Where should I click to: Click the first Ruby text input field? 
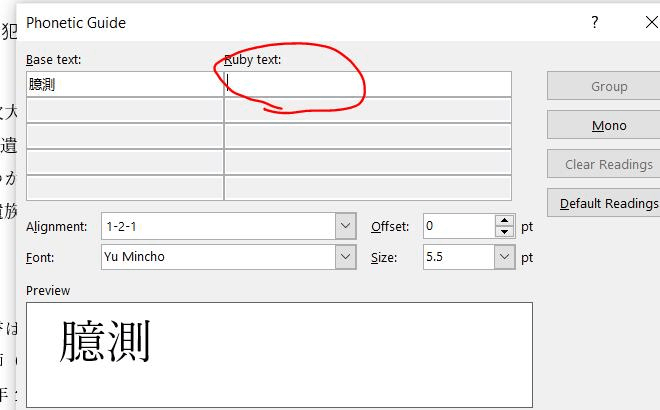tap(368, 84)
